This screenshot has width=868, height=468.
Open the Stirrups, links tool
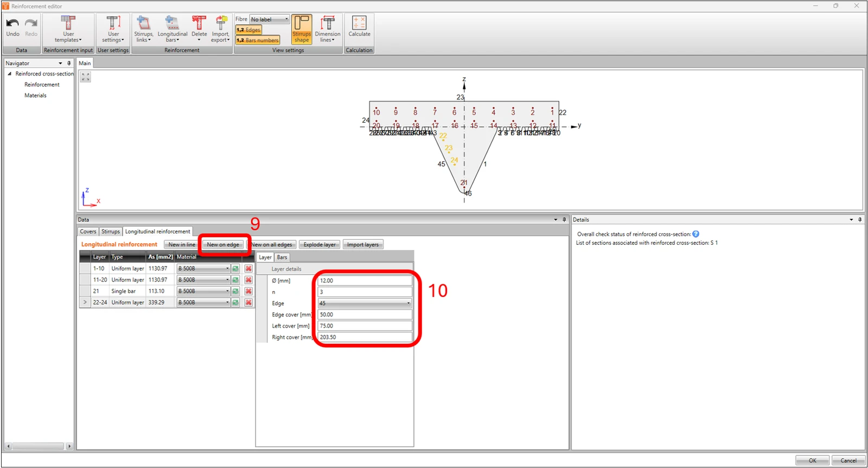pos(144,30)
